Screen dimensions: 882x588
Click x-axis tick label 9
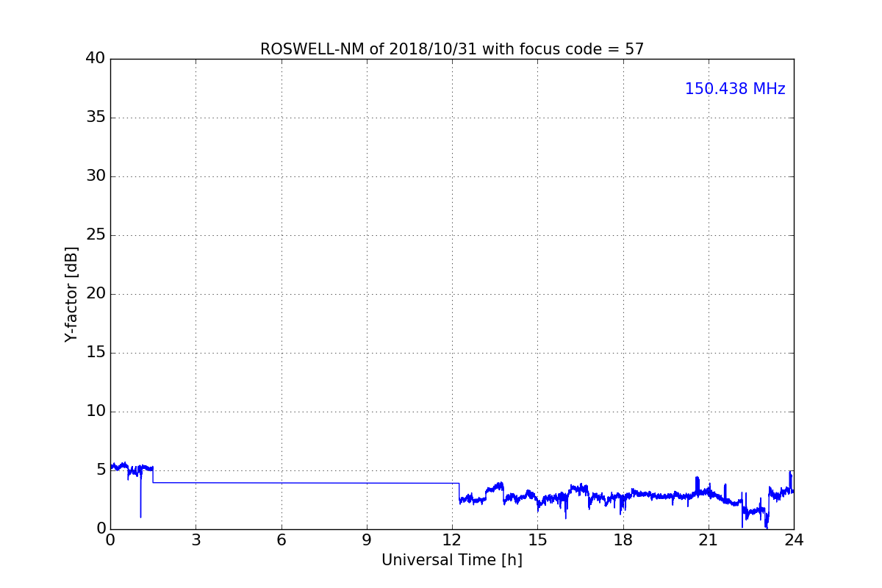point(367,540)
